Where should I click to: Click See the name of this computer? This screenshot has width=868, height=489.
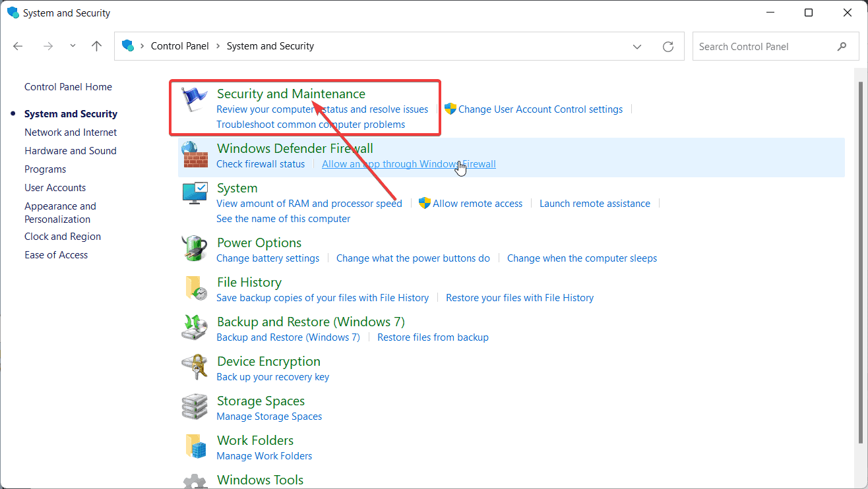[284, 219]
